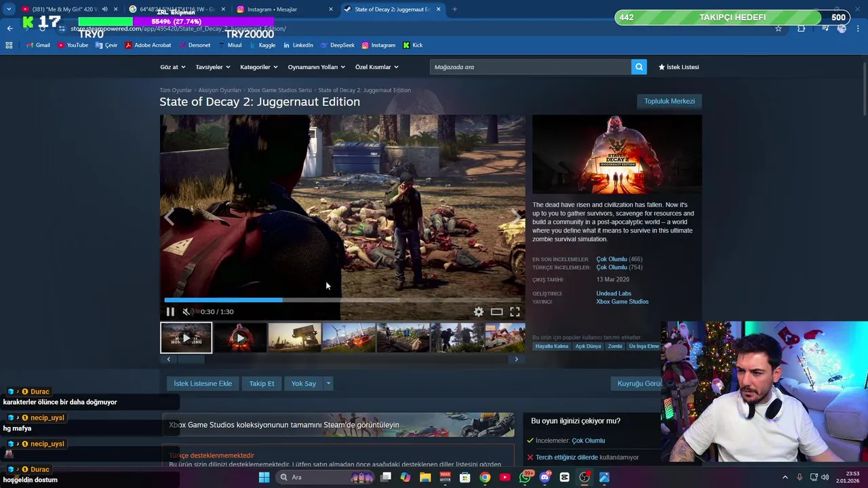
Task: Open new browser tab with plus
Action: click(454, 9)
